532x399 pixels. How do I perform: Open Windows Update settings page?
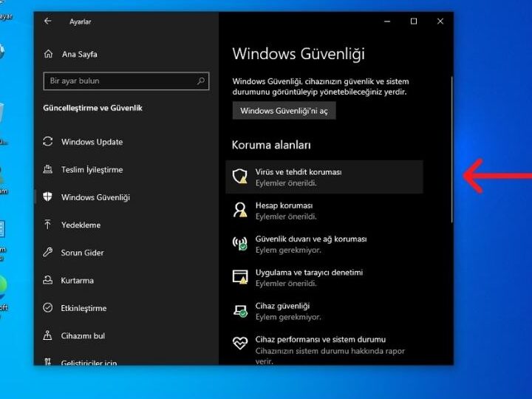92,142
